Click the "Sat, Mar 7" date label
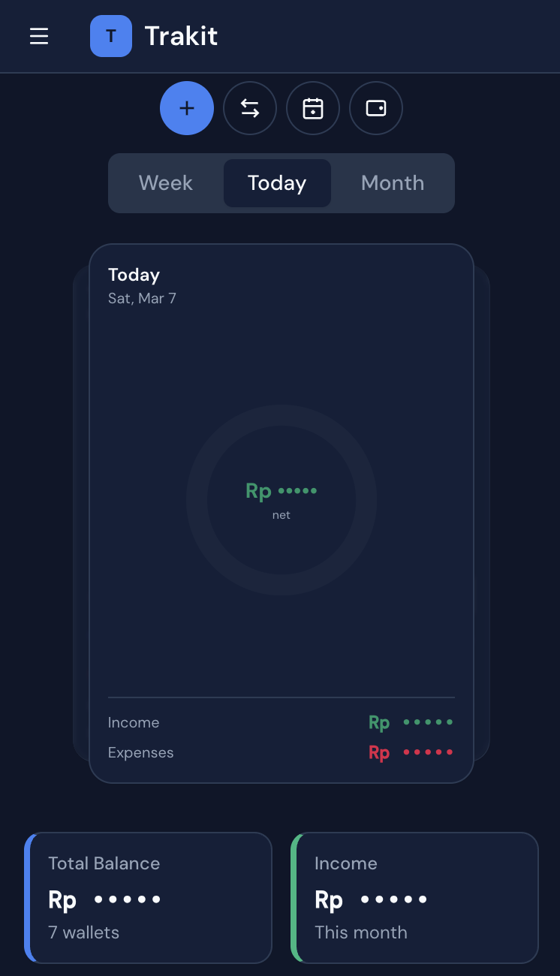This screenshot has width=560, height=976. click(142, 298)
